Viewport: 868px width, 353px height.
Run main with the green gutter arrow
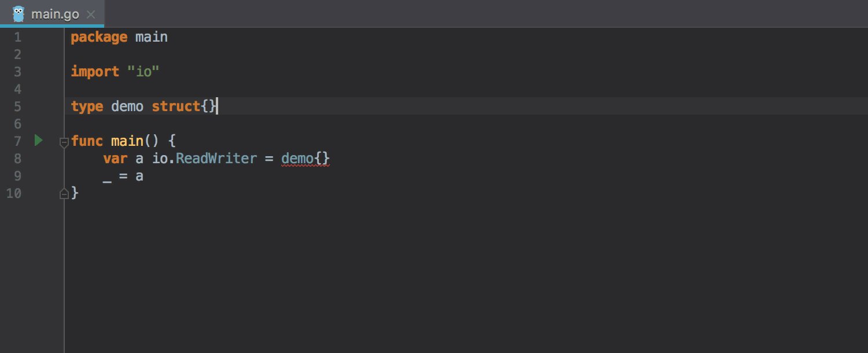[38, 140]
